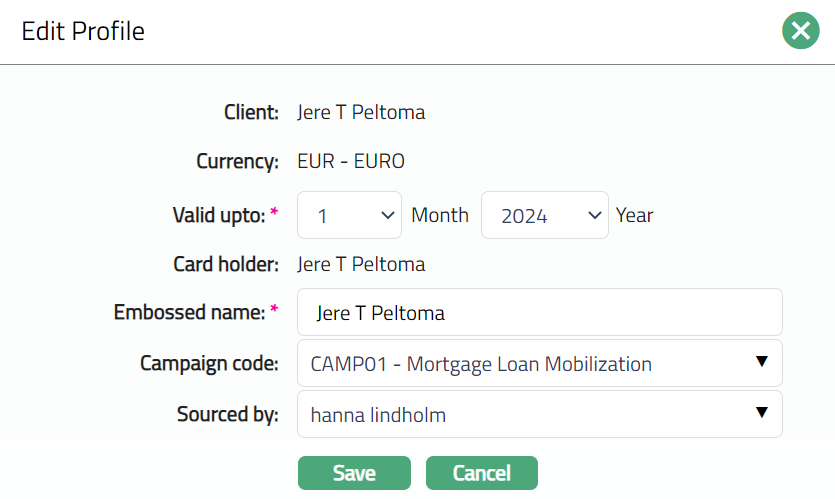
Task: Select the client name next to Client
Action: point(361,112)
